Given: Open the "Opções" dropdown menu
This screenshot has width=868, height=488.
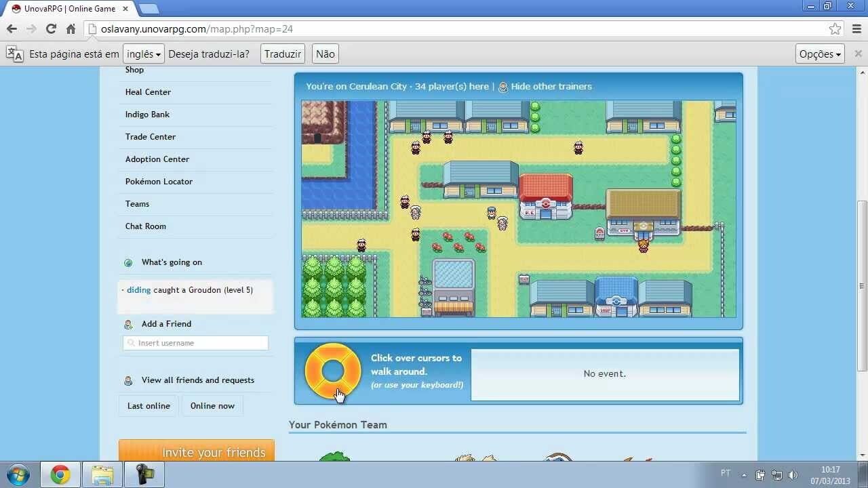Looking at the screenshot, I should point(819,54).
